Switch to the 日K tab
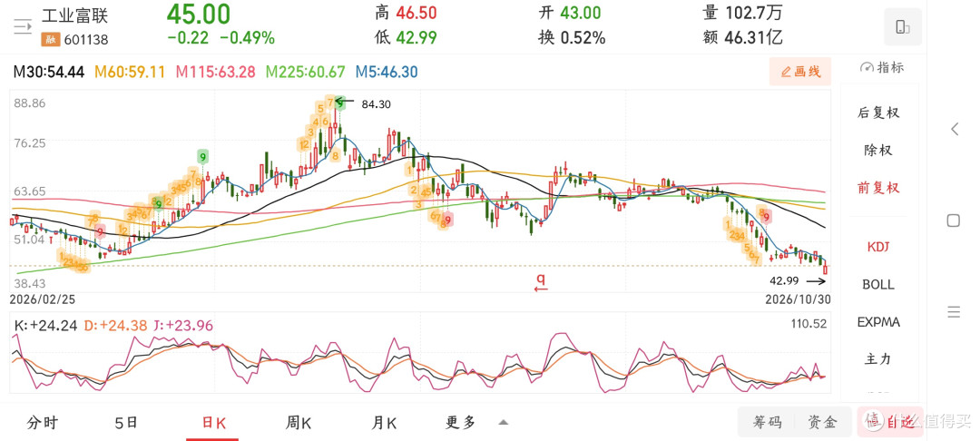 (212, 423)
